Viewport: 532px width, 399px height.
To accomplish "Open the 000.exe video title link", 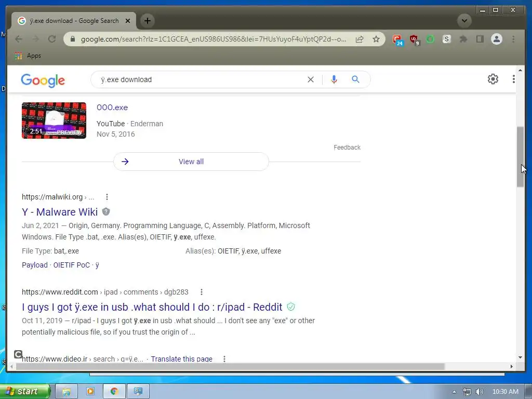I will pyautogui.click(x=112, y=108).
